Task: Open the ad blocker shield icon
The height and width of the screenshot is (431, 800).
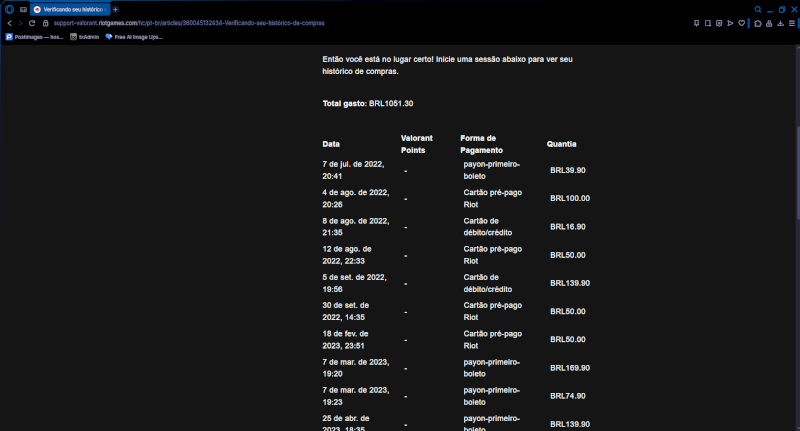Action: (x=718, y=22)
